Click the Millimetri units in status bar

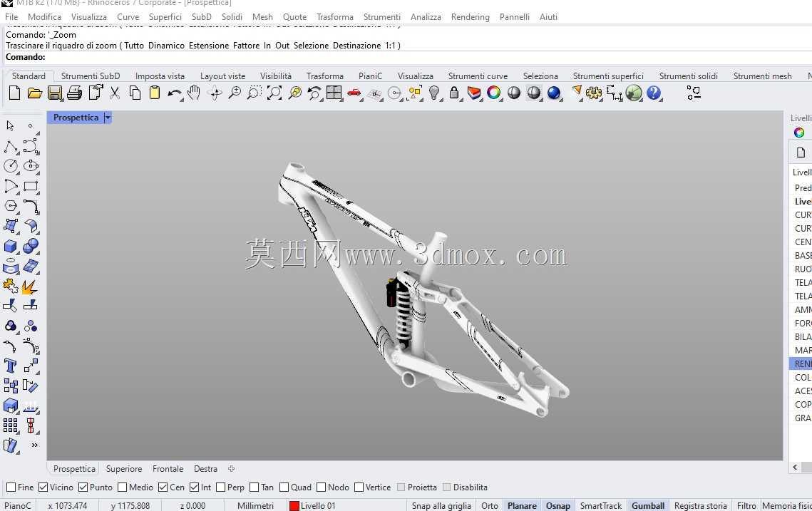[255, 505]
